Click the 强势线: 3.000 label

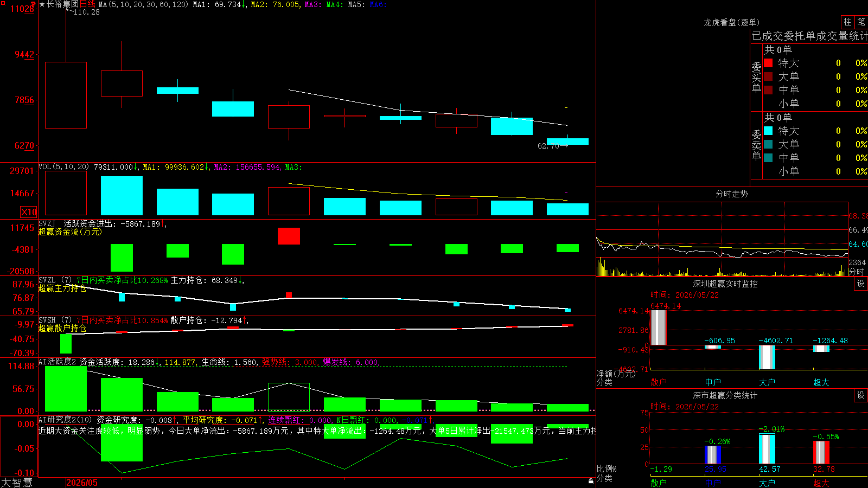click(x=290, y=362)
